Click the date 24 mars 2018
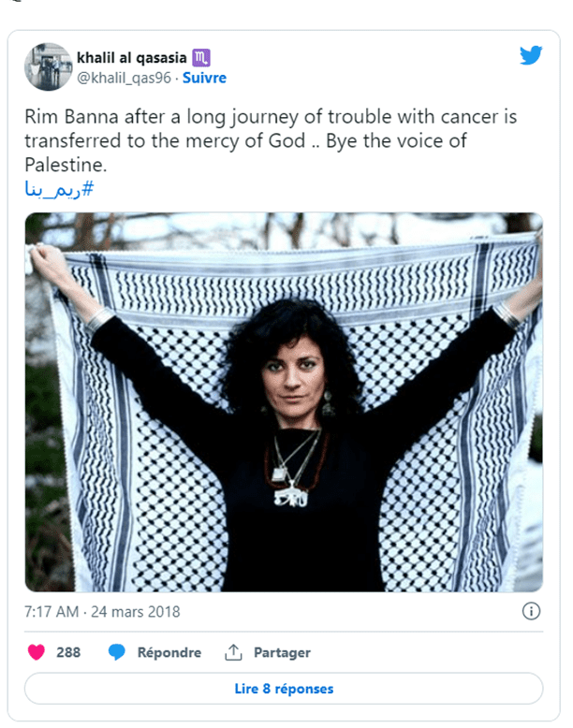 click(135, 611)
